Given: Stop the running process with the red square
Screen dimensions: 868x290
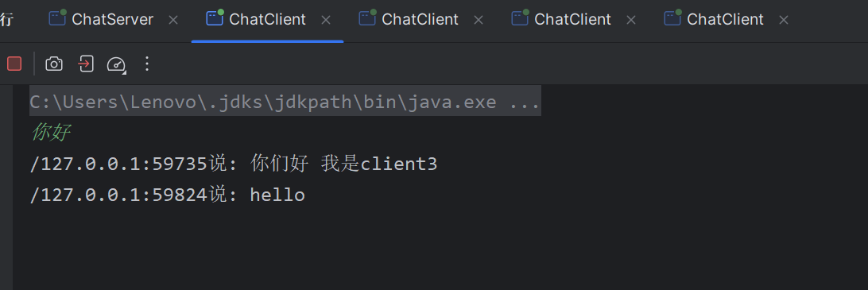Looking at the screenshot, I should pyautogui.click(x=14, y=64).
